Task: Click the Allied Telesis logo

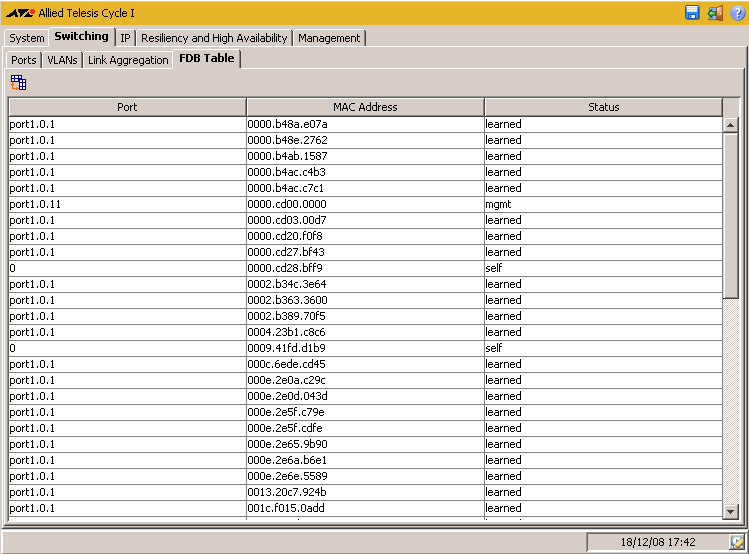Action: coord(20,14)
